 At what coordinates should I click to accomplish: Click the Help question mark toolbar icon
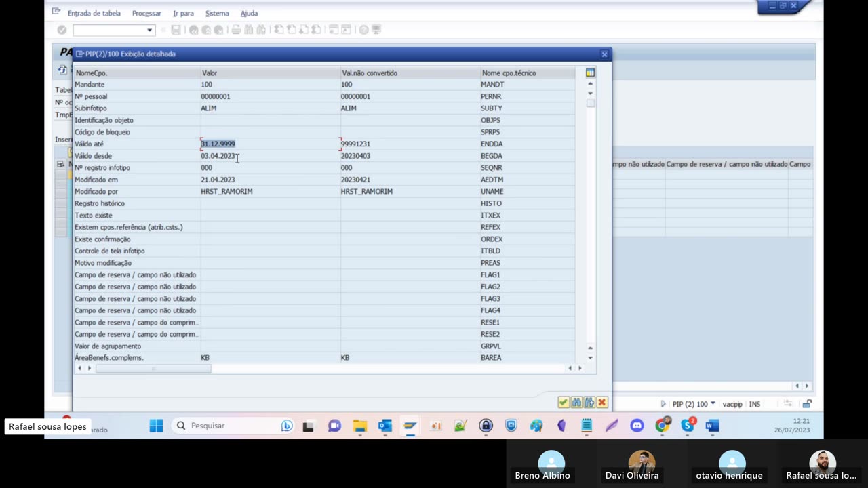pos(364,30)
